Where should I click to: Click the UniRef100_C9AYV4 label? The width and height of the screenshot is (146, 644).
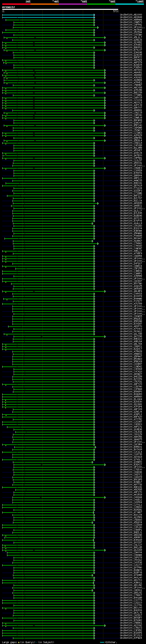coord(131,552)
